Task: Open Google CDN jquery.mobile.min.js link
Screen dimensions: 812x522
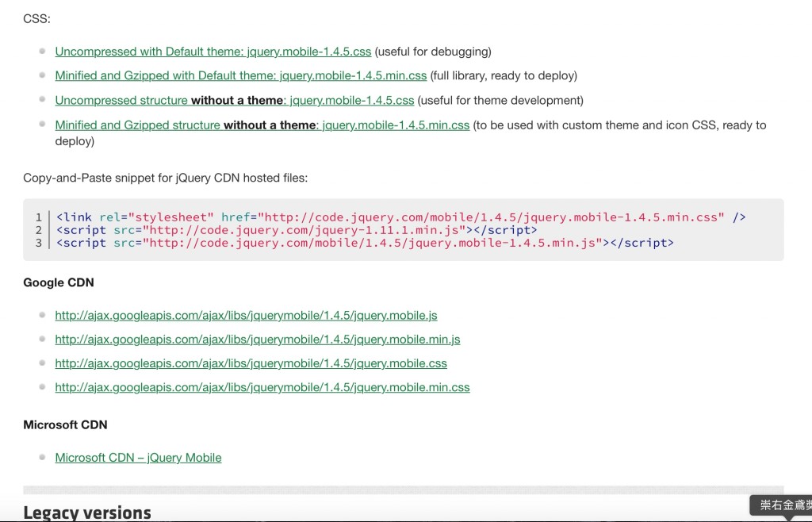Action: click(x=258, y=340)
